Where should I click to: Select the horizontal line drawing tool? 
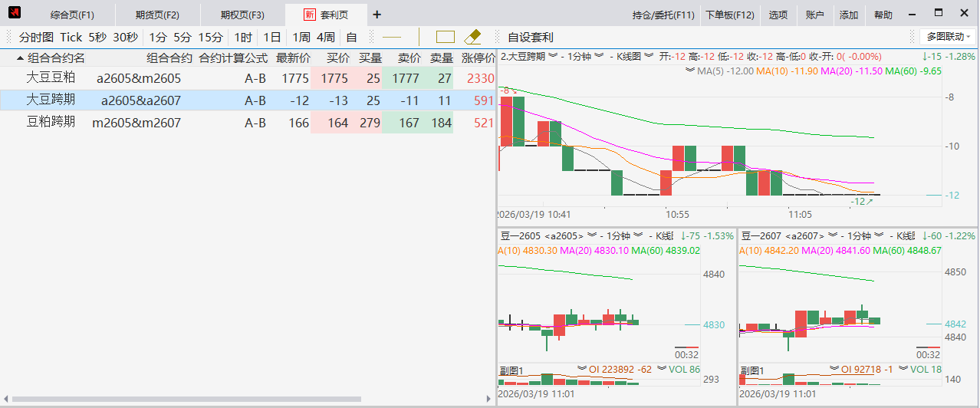(x=392, y=37)
